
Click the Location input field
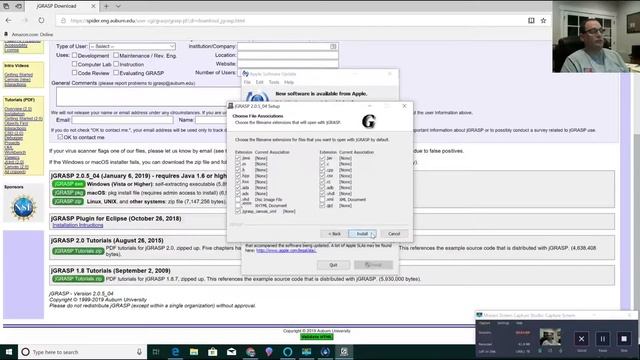pos(288,55)
